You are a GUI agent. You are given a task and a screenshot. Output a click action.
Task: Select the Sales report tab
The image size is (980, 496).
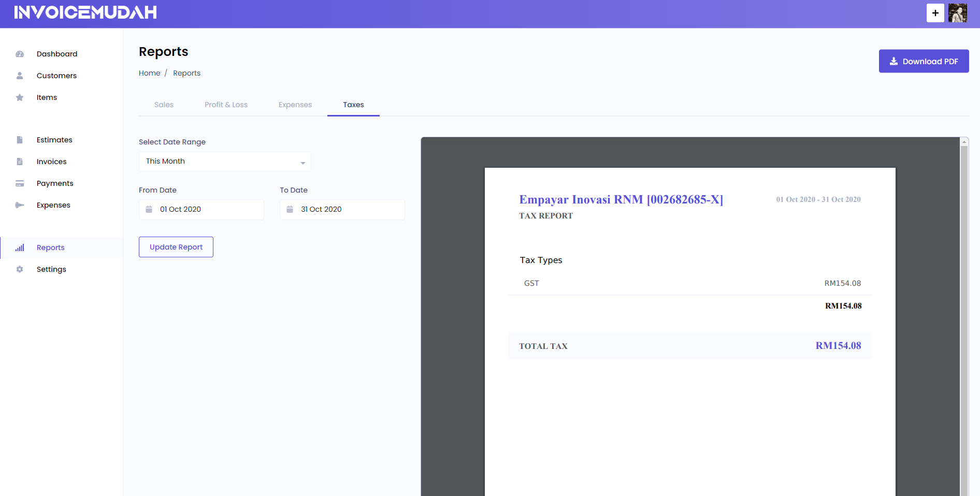click(164, 105)
